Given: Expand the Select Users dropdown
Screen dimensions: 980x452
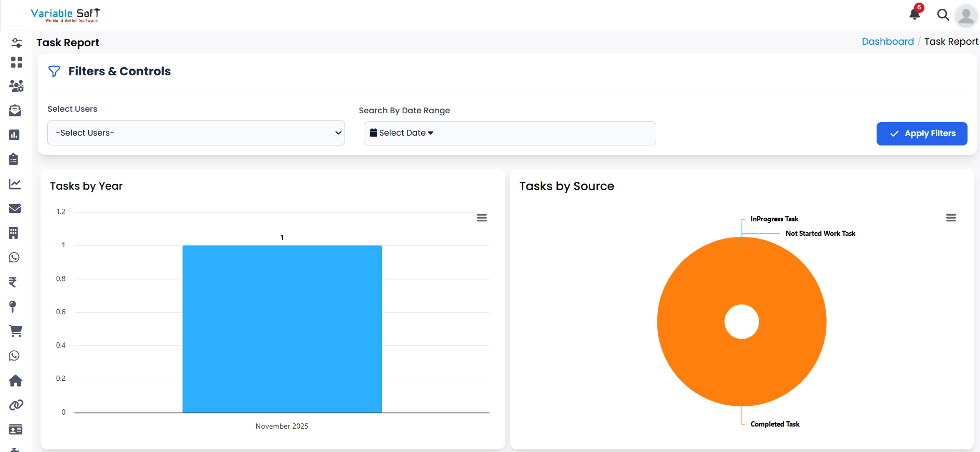Looking at the screenshot, I should point(196,133).
